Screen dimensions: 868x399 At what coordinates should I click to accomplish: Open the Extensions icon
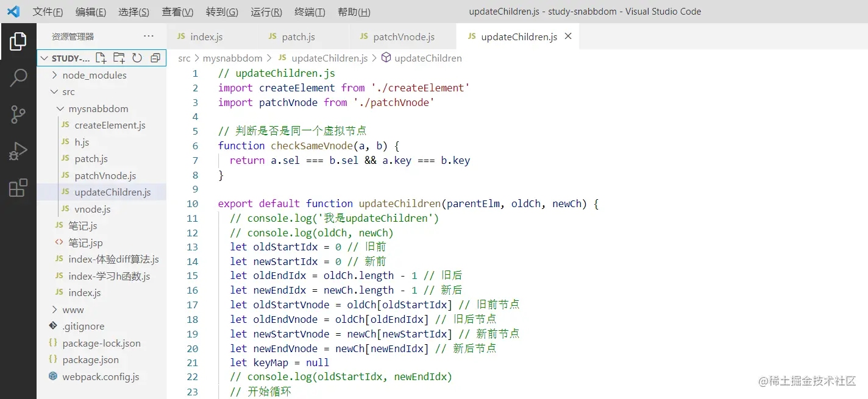(x=18, y=188)
